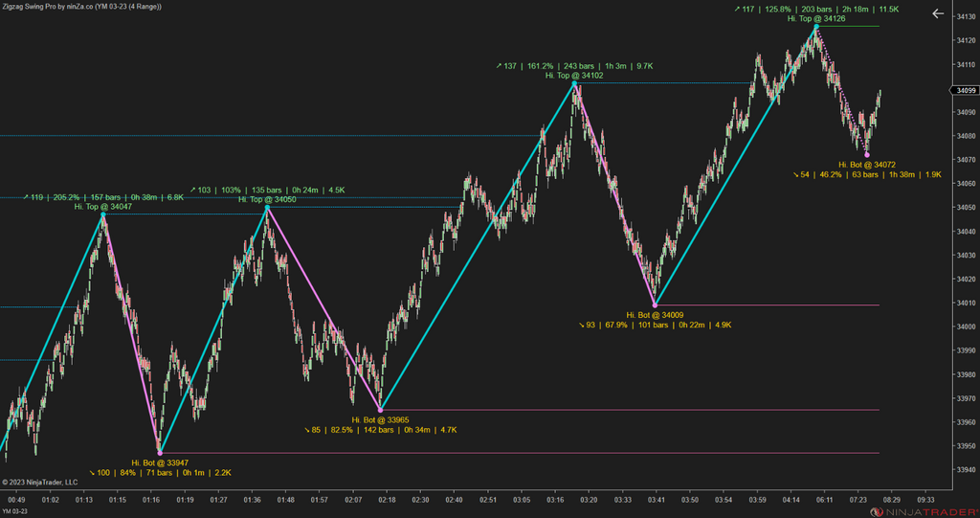
Task: Click the pink pivot dot at Hi. Bot 34072
Action: (867, 154)
